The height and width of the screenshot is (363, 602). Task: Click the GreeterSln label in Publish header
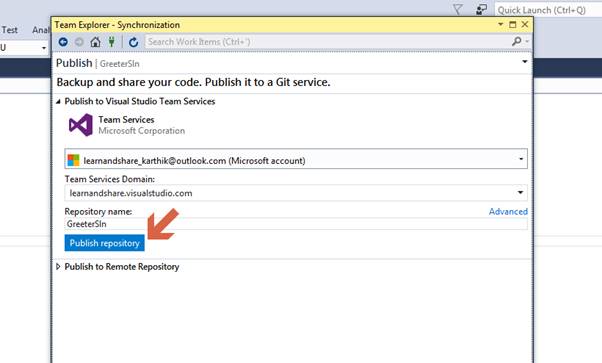point(119,64)
